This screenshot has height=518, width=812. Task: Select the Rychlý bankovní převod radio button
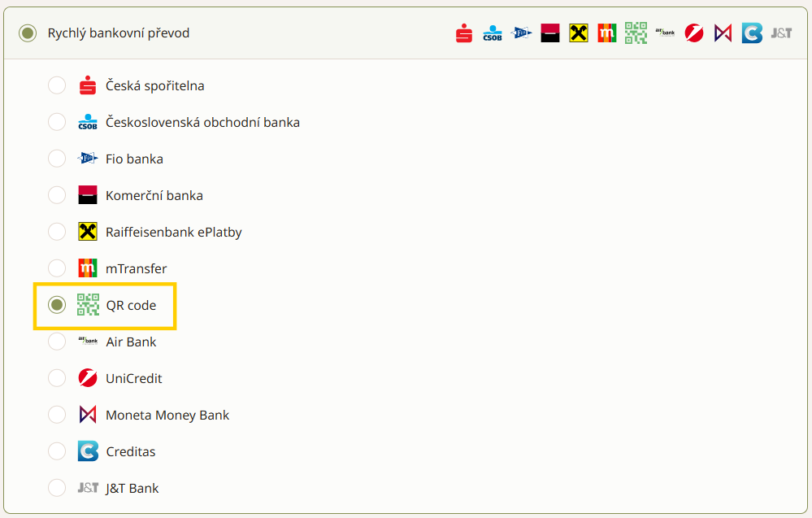click(x=28, y=33)
